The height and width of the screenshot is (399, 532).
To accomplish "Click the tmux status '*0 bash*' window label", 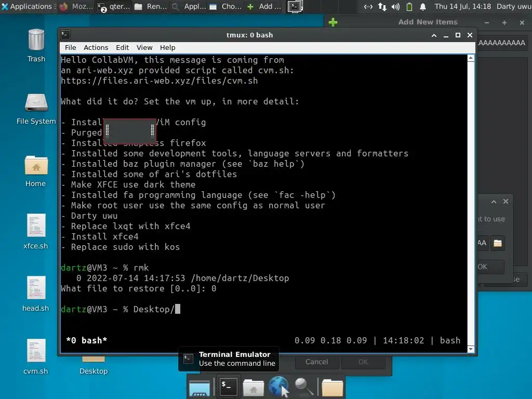I will click(x=87, y=340).
